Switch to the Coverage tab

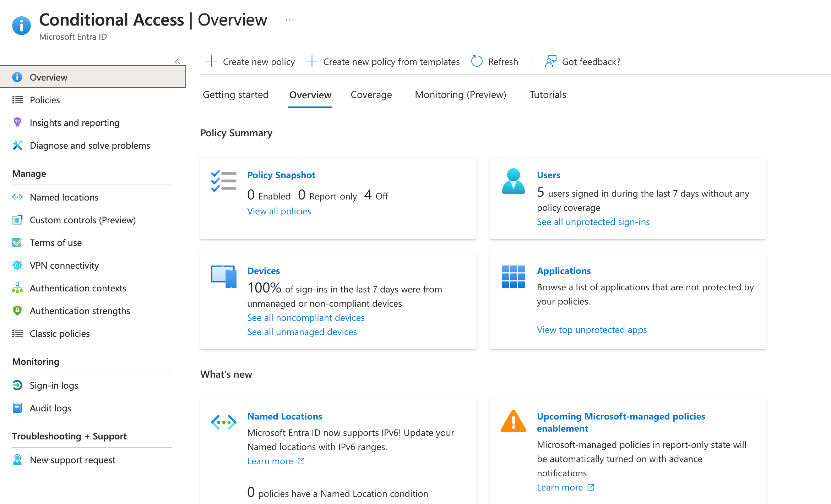371,95
